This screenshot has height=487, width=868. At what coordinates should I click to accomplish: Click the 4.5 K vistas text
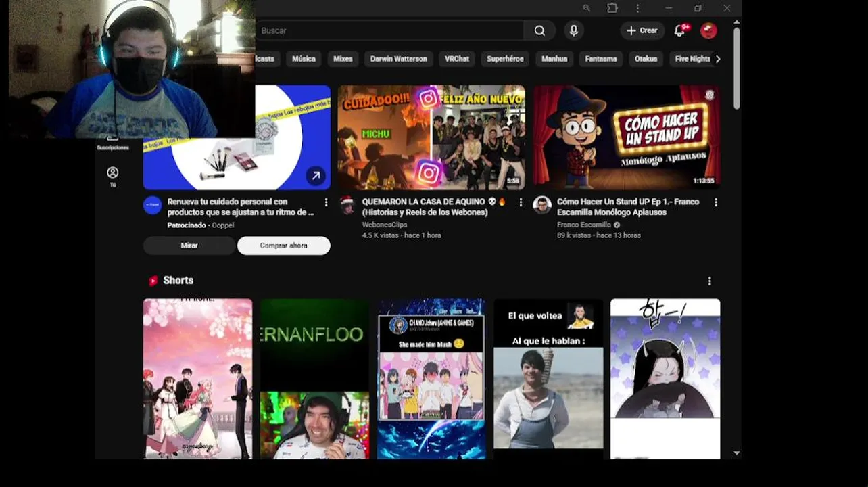pyautogui.click(x=380, y=235)
